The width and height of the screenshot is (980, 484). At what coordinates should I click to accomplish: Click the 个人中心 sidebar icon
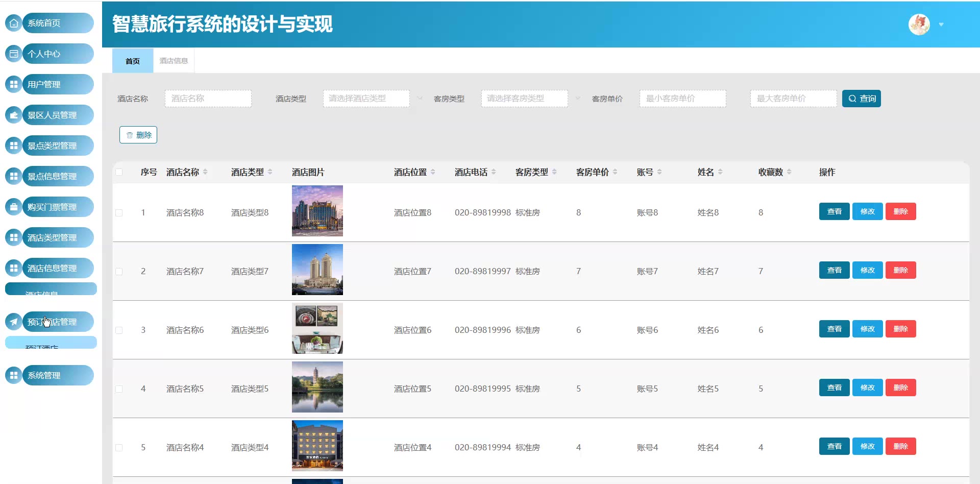[x=14, y=54]
